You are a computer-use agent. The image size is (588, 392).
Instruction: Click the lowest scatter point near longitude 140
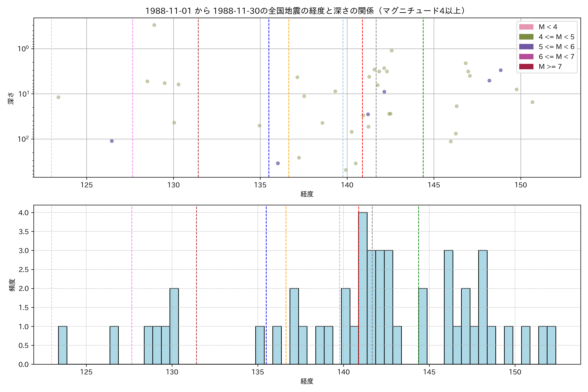click(346, 170)
